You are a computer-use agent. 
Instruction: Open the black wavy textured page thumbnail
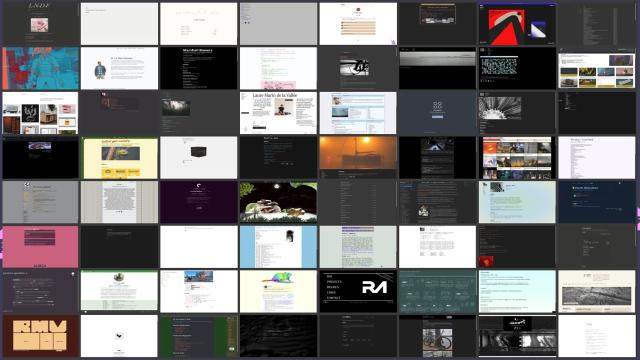tap(278, 336)
